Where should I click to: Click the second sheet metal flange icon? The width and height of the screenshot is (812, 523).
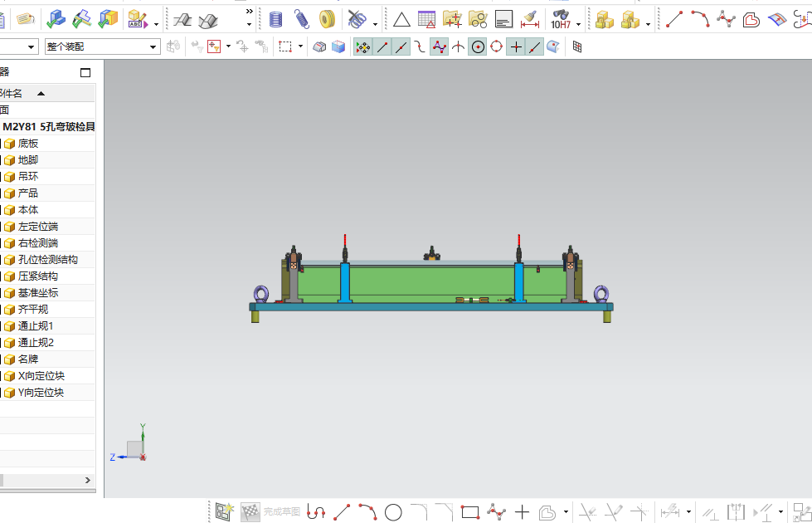coord(208,20)
